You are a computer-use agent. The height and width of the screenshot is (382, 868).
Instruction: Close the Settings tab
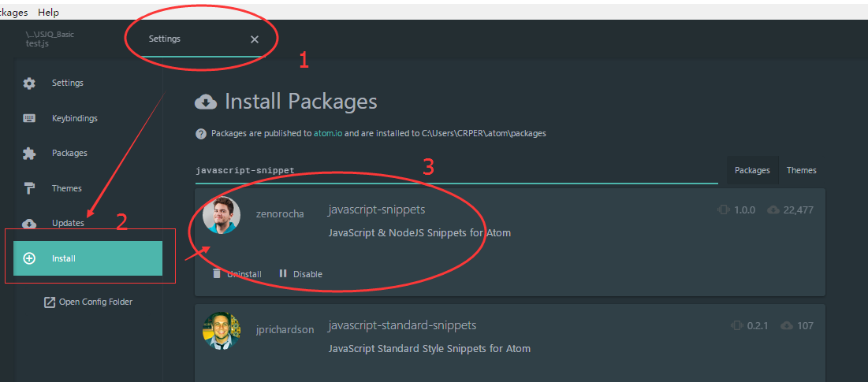click(254, 39)
